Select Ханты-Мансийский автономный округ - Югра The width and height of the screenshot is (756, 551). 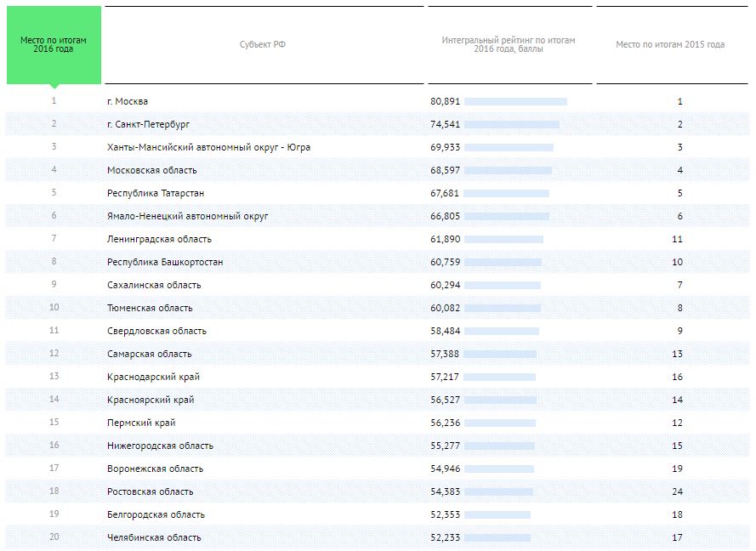(x=208, y=148)
